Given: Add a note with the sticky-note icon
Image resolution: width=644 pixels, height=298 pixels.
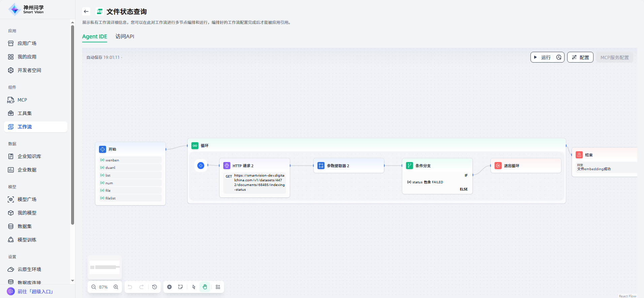Looking at the screenshot, I should 181,287.
